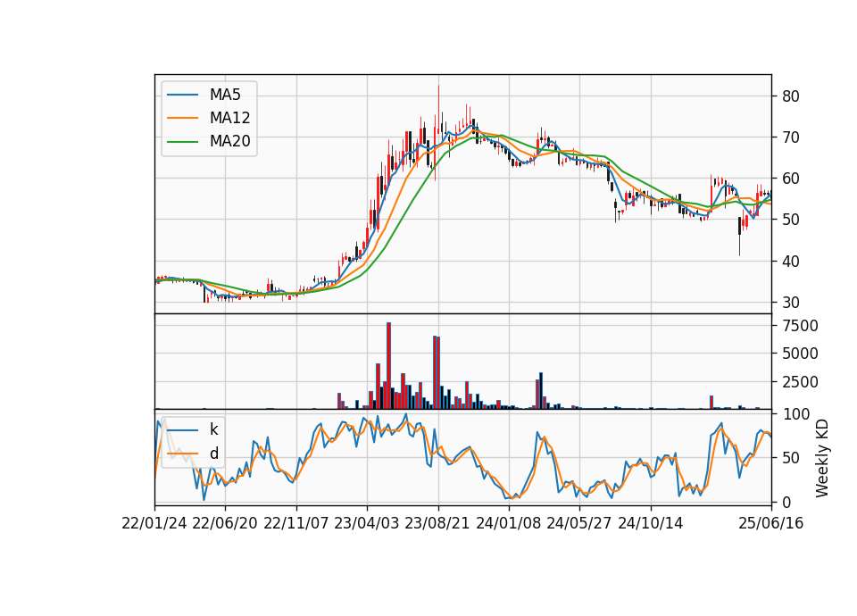Click the 22/01/24 date tick label
This screenshot has height=616, width=857.
[154, 523]
